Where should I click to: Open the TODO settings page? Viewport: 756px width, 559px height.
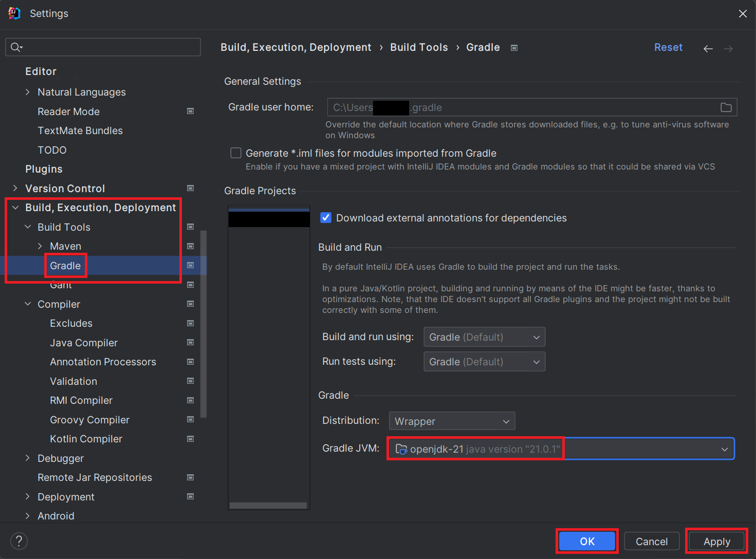pos(52,150)
